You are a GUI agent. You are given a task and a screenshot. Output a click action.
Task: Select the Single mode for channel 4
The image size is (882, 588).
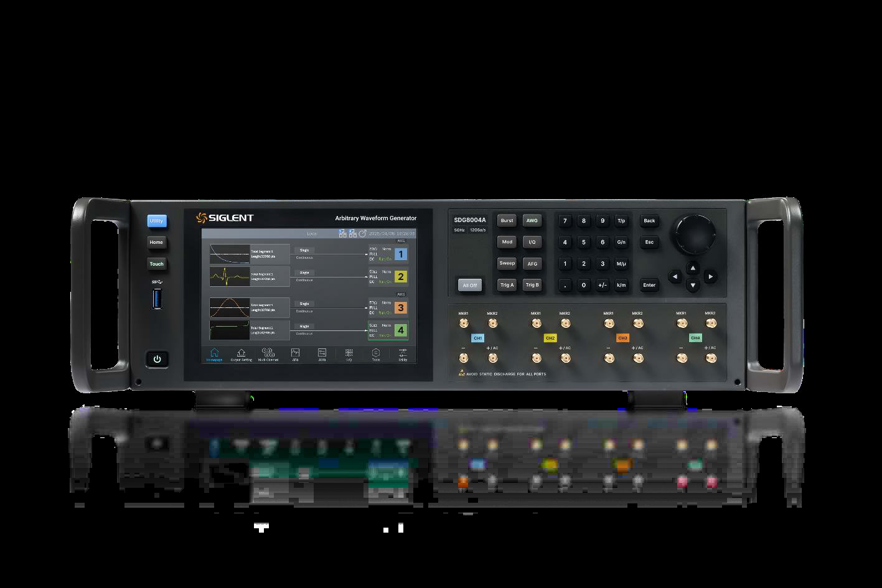pos(304,326)
